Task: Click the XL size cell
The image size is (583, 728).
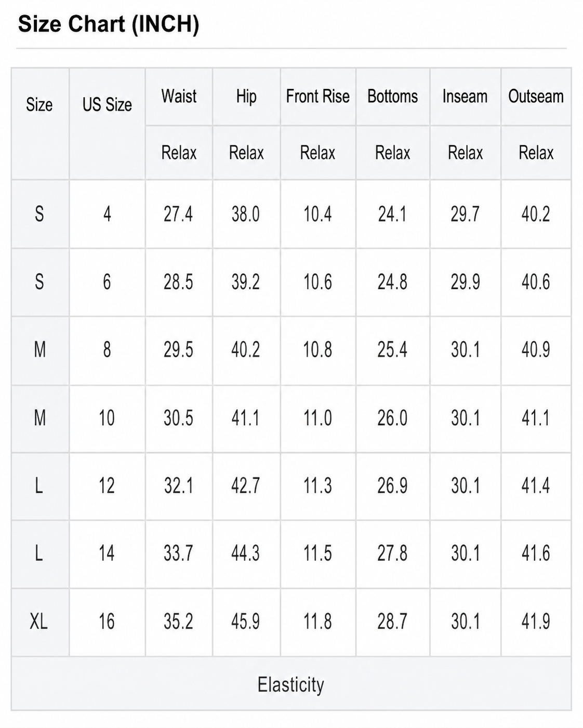Action: [39, 622]
